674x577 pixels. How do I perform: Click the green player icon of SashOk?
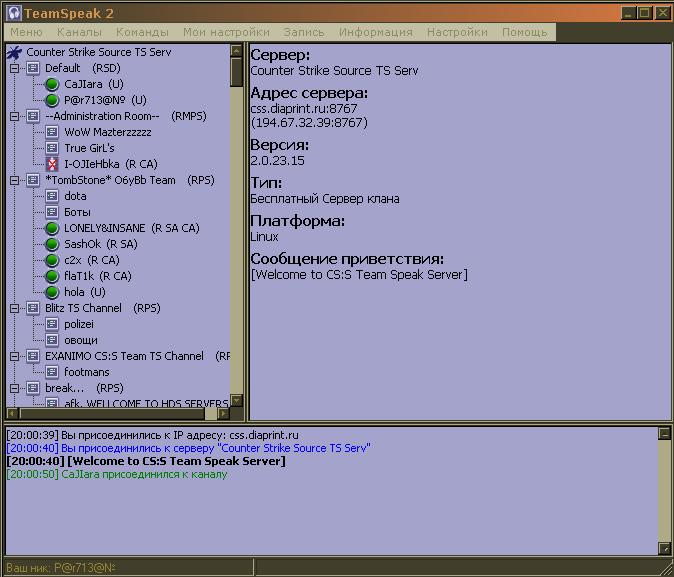click(52, 244)
